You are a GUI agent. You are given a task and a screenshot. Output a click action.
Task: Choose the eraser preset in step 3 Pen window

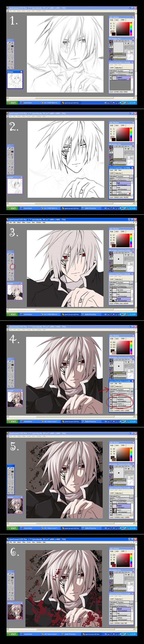111,270
